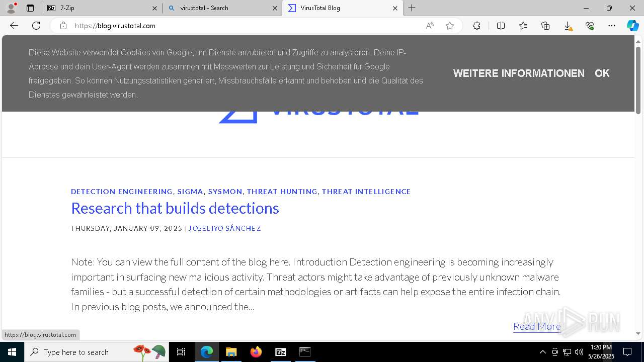Image resolution: width=644 pixels, height=362 pixels.
Task: View site information lock icon
Action: click(x=63, y=26)
